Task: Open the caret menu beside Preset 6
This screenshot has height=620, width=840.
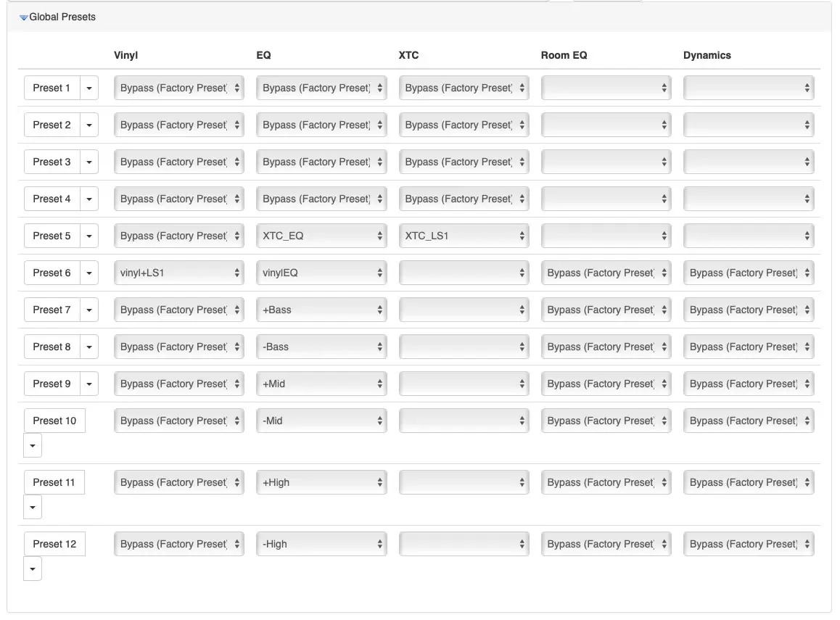Action: click(88, 273)
